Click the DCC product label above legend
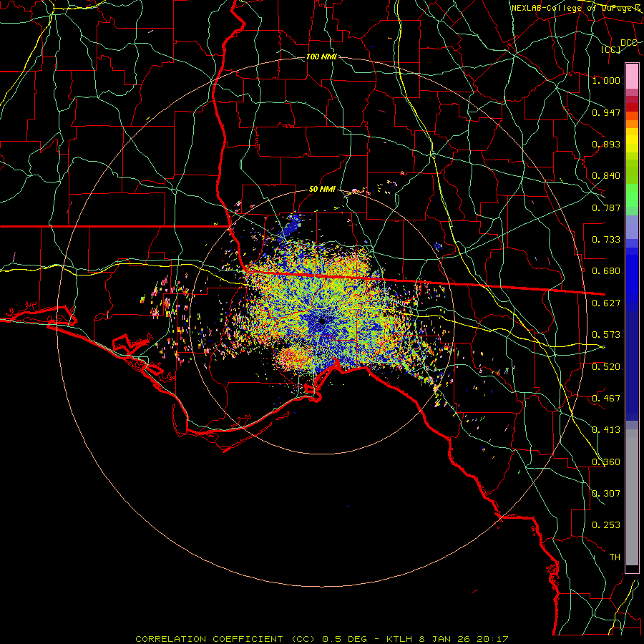The height and width of the screenshot is (644, 644). click(629, 43)
